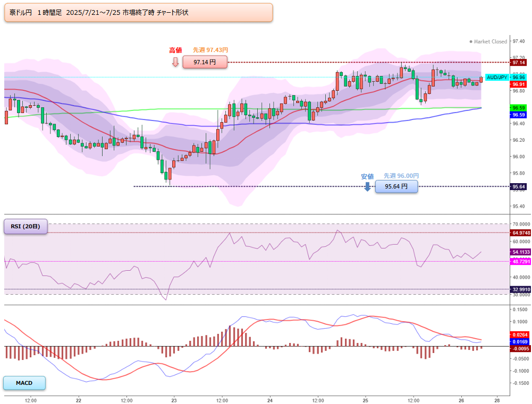This screenshot has height=404, width=532.
Task: Click the green 96.59 axis label
Action: coord(518,108)
